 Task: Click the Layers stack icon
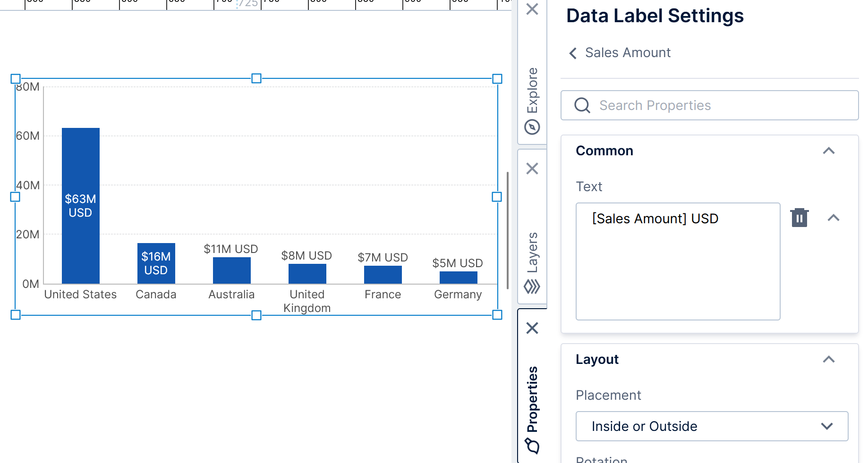532,286
